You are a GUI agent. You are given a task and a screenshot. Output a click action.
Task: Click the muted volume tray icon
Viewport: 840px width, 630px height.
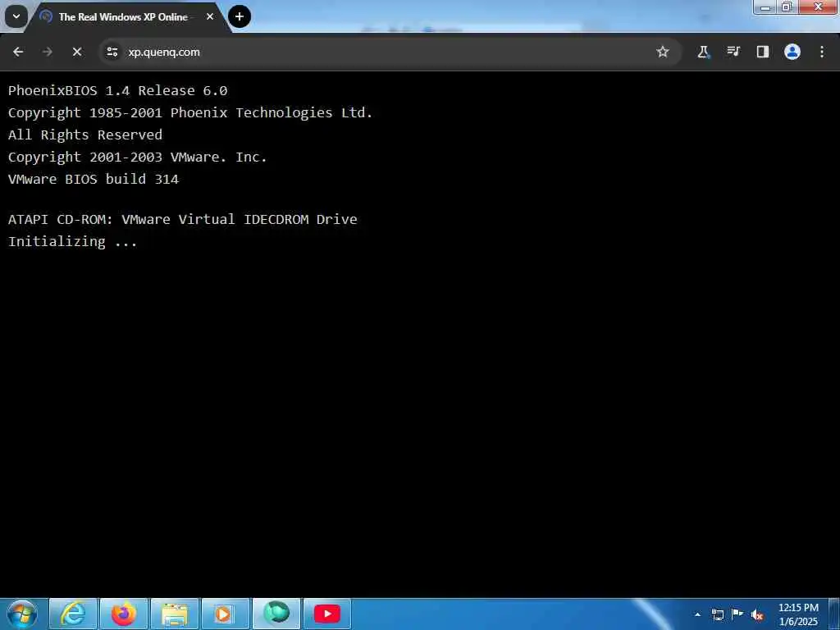(757, 614)
